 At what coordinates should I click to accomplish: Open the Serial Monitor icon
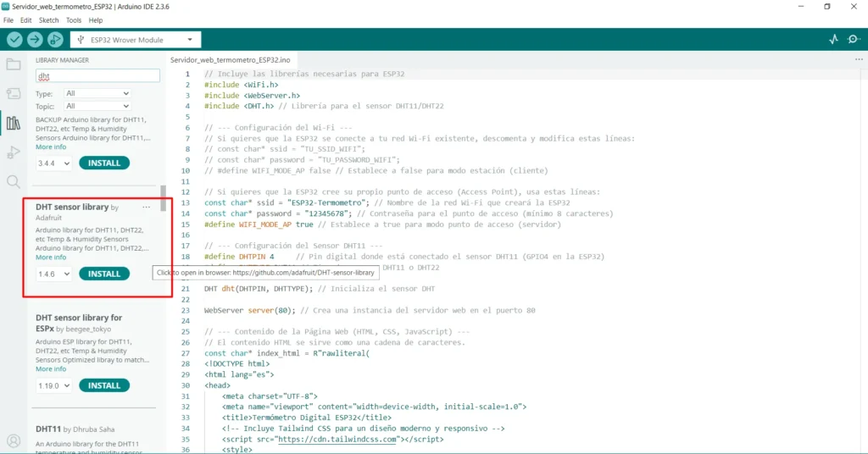coord(854,39)
